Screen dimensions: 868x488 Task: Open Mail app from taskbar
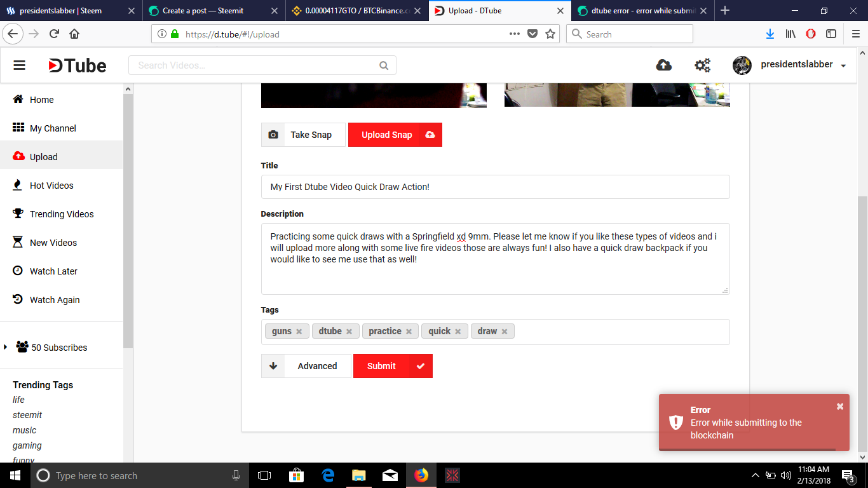(x=390, y=475)
